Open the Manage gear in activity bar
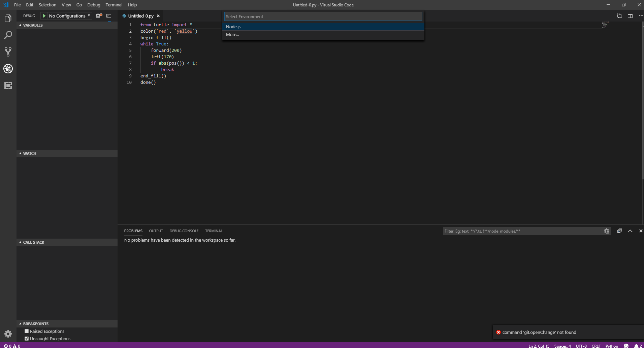The image size is (644, 348). [x=8, y=334]
